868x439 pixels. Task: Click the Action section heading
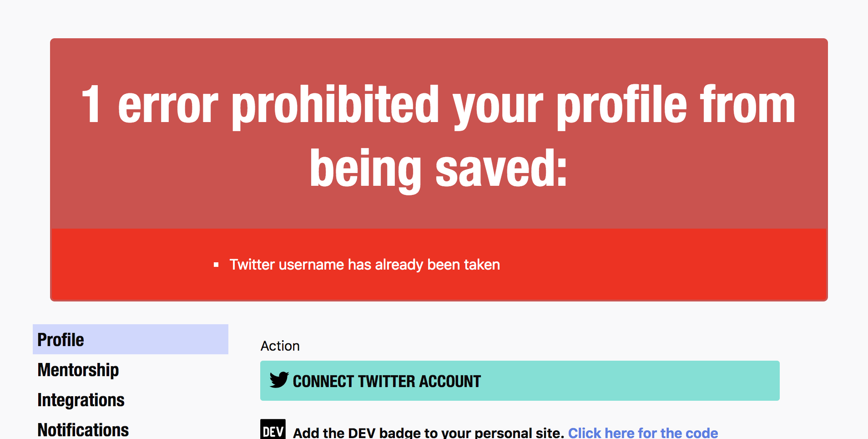280,346
